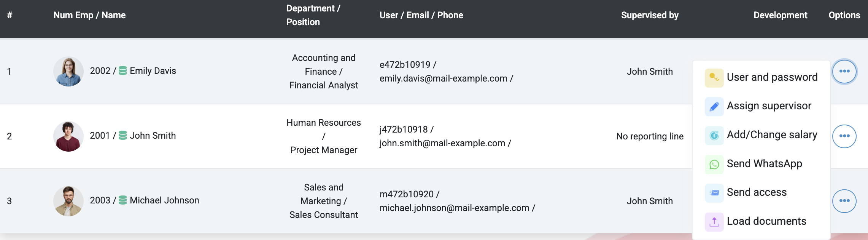Image resolution: width=868 pixels, height=240 pixels.
Task: Click the email emily.davis@mail-example.com
Action: 444,78
